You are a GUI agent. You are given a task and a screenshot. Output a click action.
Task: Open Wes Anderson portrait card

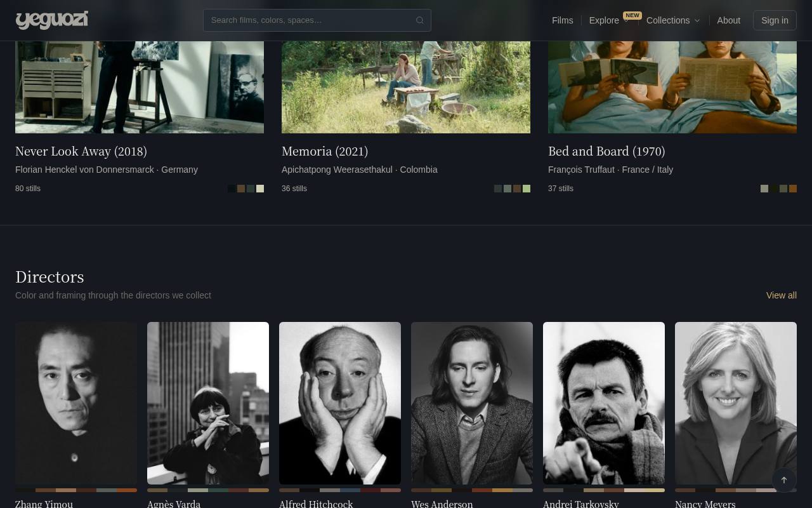pyautogui.click(x=472, y=403)
